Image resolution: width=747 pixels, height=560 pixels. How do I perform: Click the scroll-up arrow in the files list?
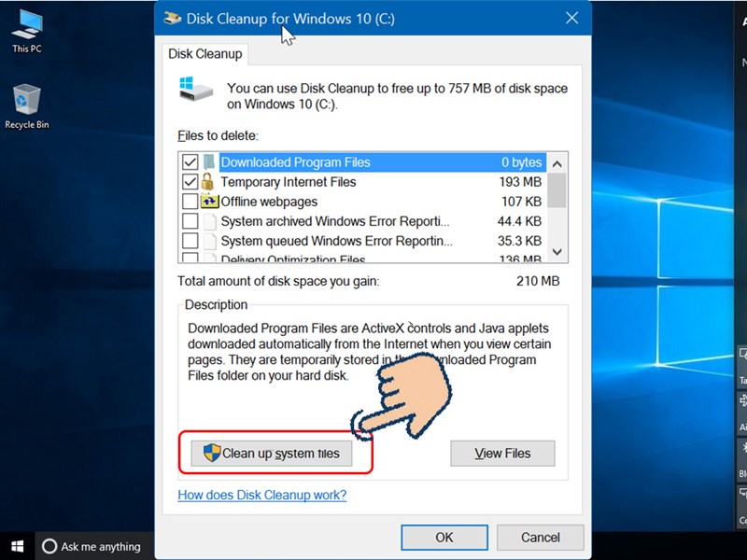click(x=557, y=162)
